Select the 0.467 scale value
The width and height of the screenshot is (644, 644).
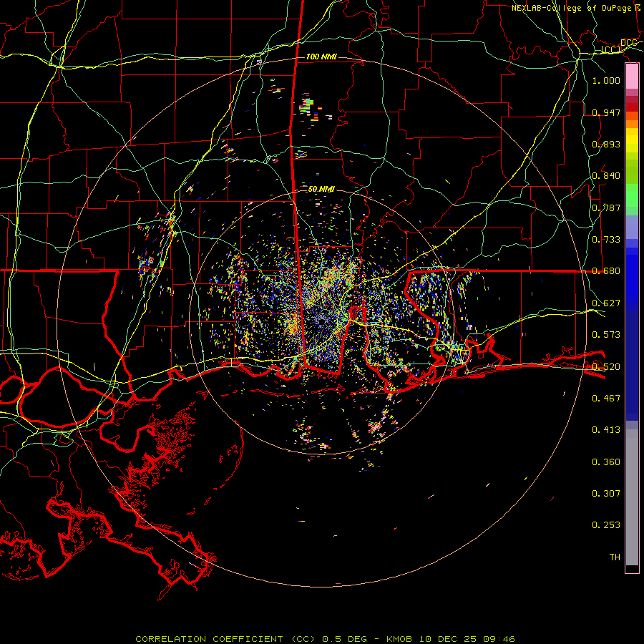point(606,399)
